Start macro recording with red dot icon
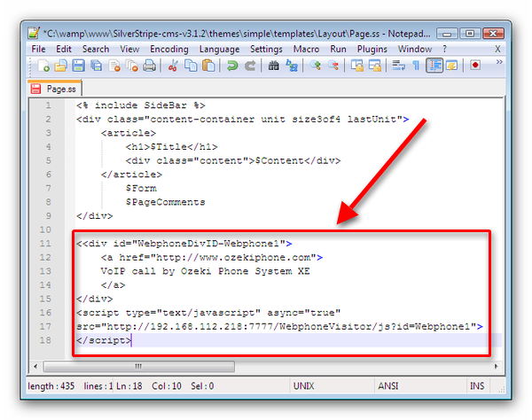Image resolution: width=532 pixels, height=420 pixels. click(x=475, y=66)
